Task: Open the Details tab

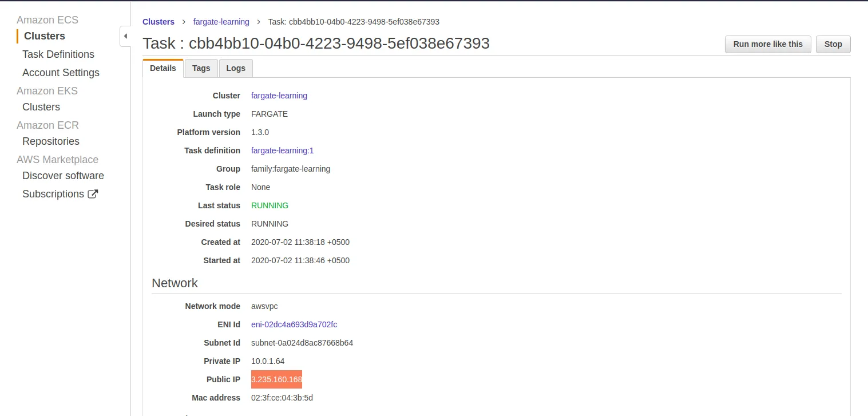Action: [163, 68]
